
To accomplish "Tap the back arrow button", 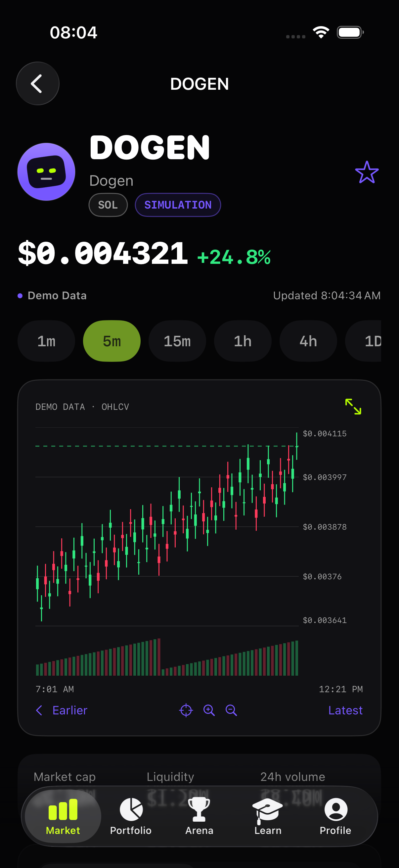I will pos(38,83).
